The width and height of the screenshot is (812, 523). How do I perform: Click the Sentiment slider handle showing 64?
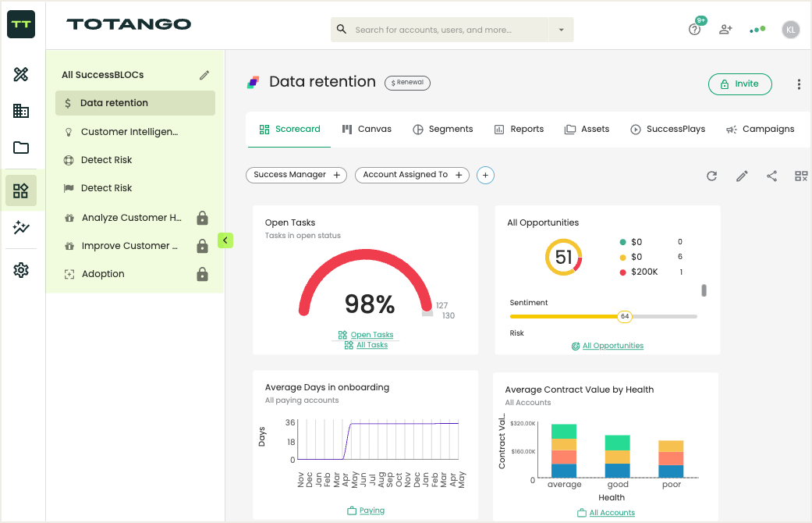[x=625, y=316]
